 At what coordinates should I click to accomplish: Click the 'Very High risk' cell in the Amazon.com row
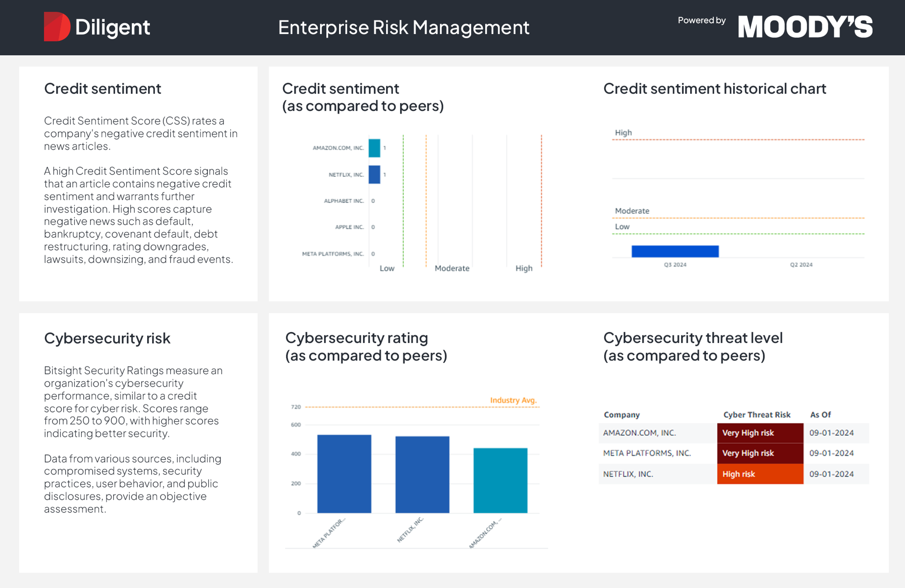760,433
